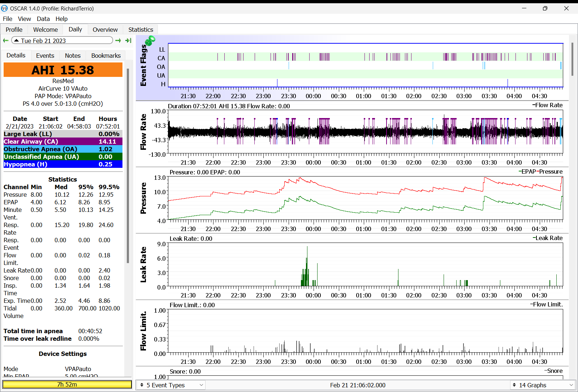The width and height of the screenshot is (578, 392).
Task: Click the Duration 07:52:01 text above Flow Rate
Action: 193,106
